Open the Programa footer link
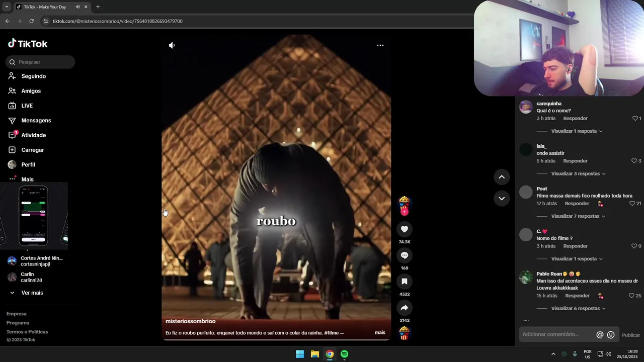This screenshot has width=644, height=362. pos(18,323)
